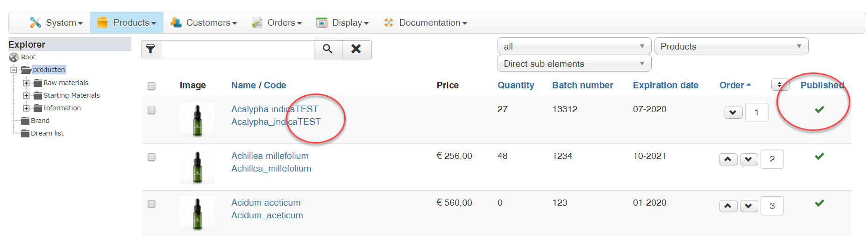Viewport: 868px width, 236px height.
Task: Expand the Raw materials tree folder
Action: tap(26, 83)
